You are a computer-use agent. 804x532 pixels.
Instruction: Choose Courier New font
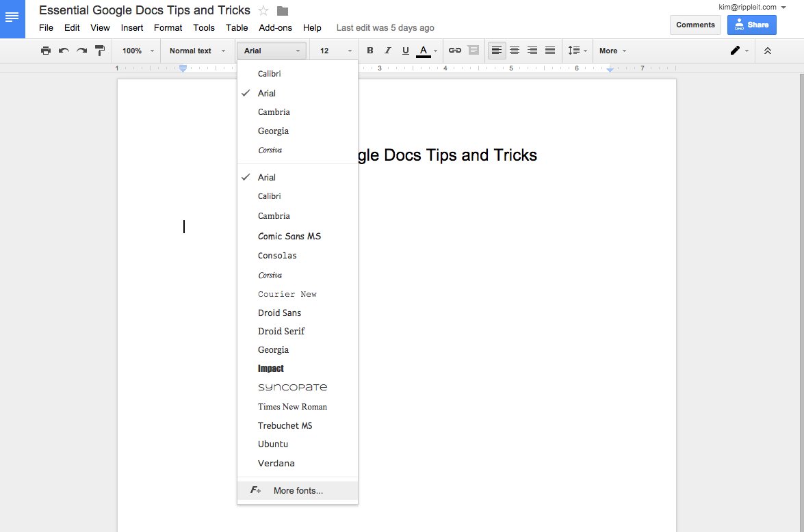point(298,294)
